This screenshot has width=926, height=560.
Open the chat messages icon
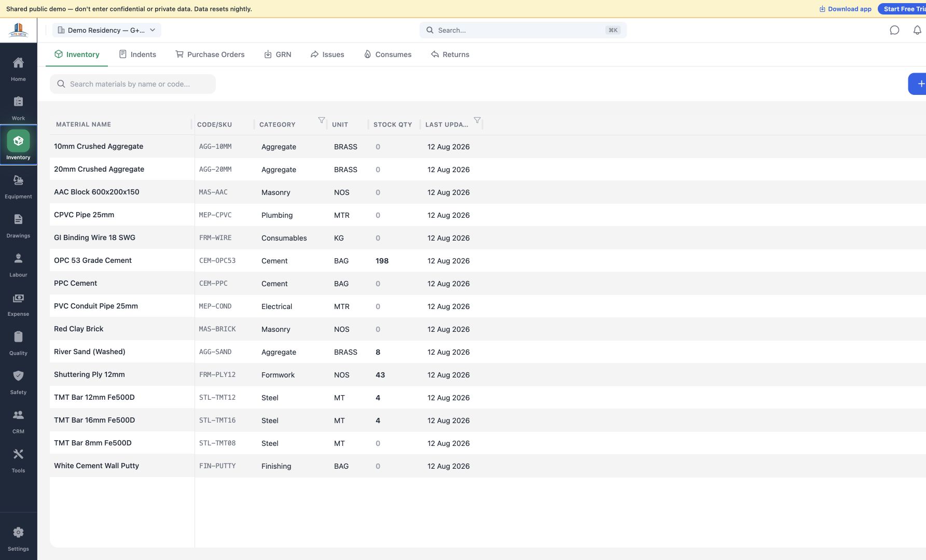click(894, 30)
